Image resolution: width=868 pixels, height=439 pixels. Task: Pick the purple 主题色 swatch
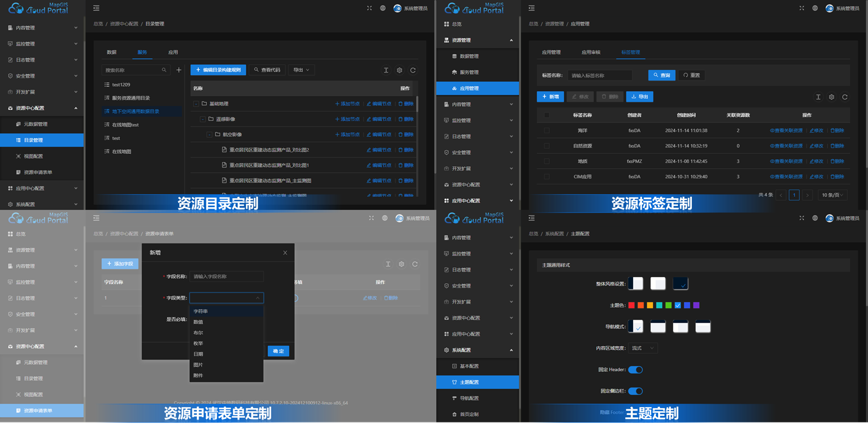(696, 305)
